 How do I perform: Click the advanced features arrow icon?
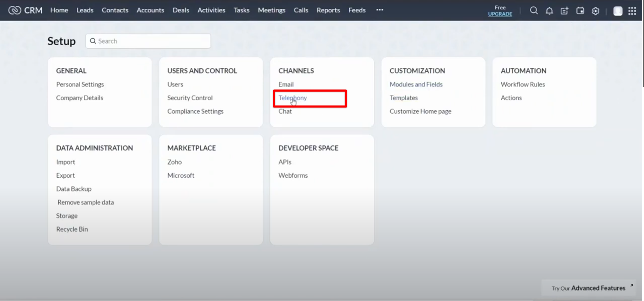tap(632, 286)
